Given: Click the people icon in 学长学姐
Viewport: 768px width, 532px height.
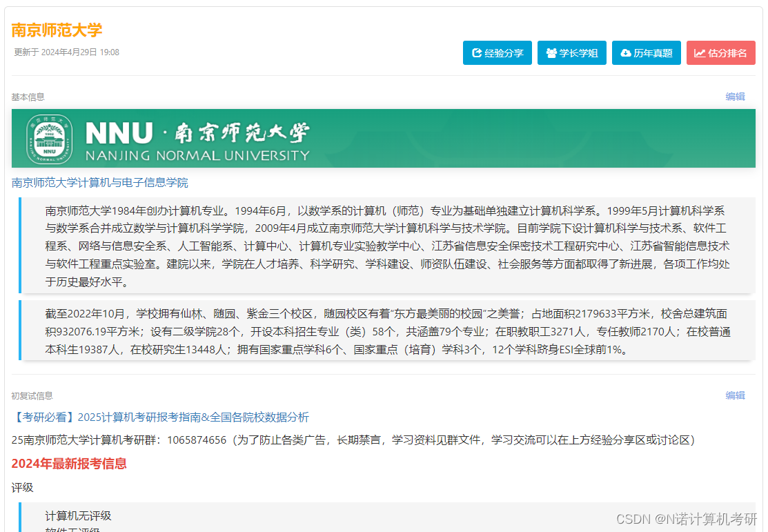Looking at the screenshot, I should [551, 53].
